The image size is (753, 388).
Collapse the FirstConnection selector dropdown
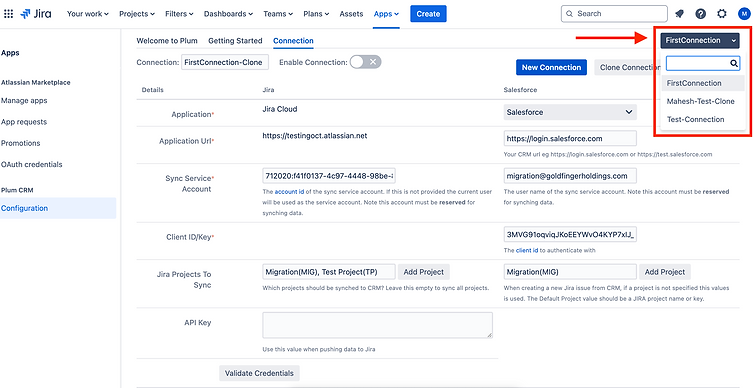(701, 41)
